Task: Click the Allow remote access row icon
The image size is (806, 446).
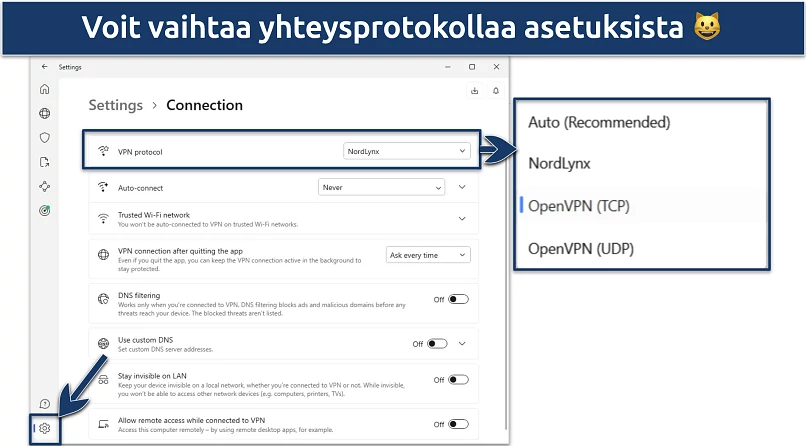Action: 103,424
